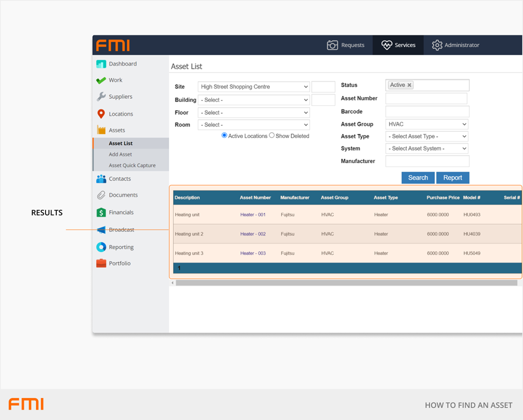The height and width of the screenshot is (420, 523).
Task: Click the Search button
Action: point(418,178)
